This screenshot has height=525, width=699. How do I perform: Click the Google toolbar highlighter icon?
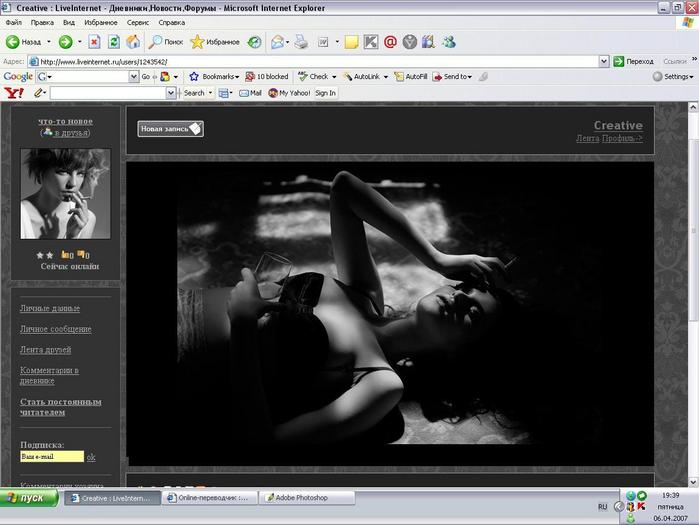click(x=483, y=77)
